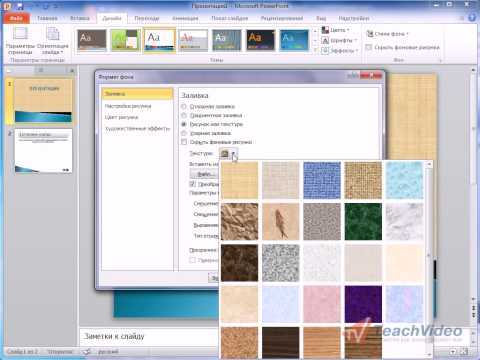The image size is (480, 360).
Task: Pick the golden woven mat texture
Action: [363, 180]
